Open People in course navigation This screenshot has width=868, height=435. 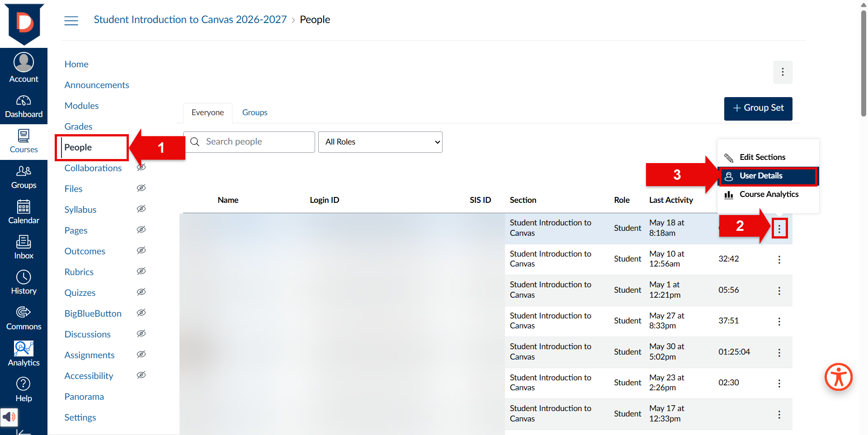[x=78, y=147]
